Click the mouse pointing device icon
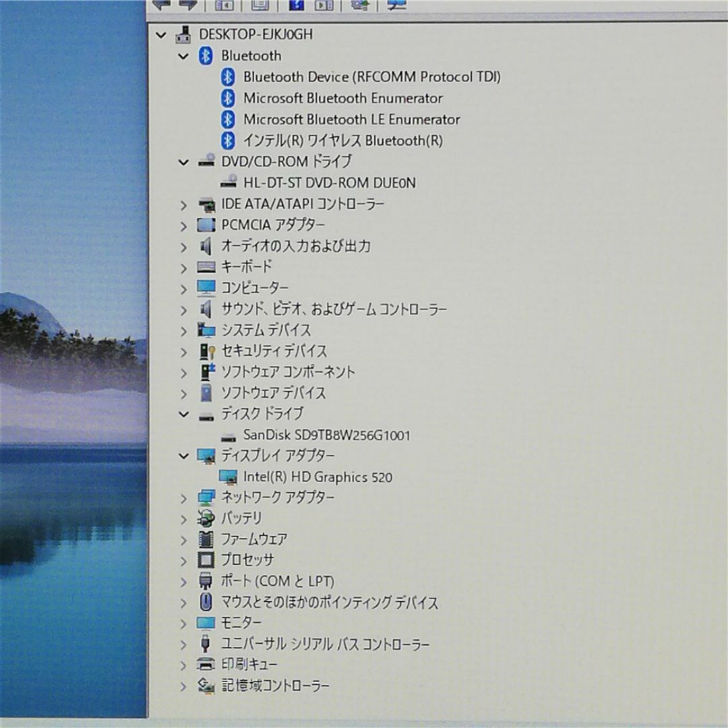This screenshot has height=728, width=728. point(206,603)
